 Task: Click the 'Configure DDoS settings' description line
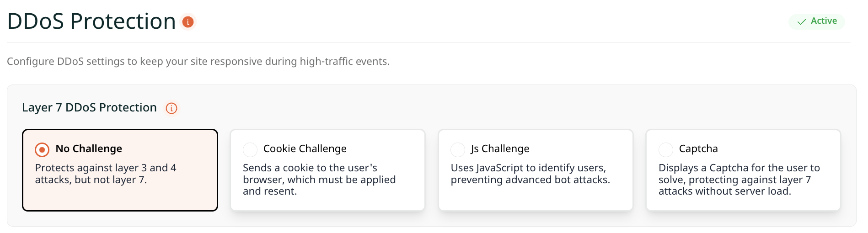coord(198,62)
